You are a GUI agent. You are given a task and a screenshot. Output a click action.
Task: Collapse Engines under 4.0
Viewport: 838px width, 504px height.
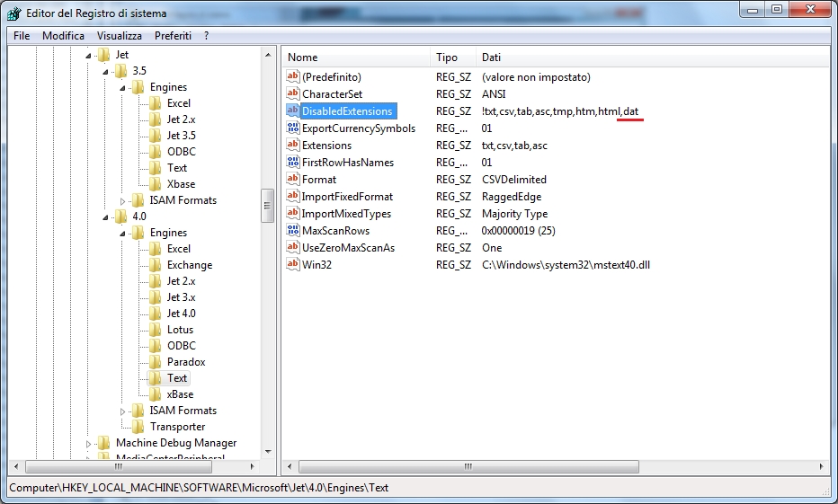[122, 233]
